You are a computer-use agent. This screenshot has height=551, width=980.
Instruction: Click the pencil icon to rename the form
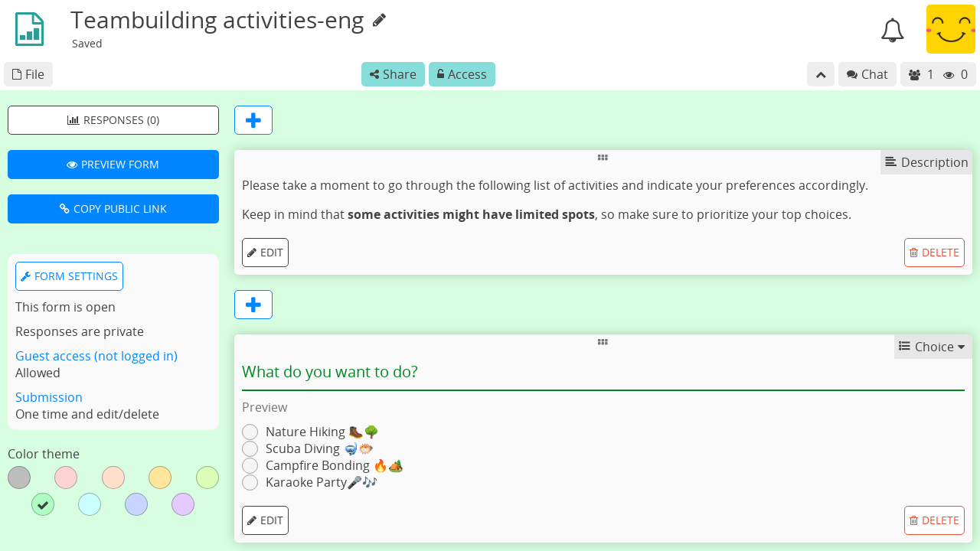(x=380, y=21)
